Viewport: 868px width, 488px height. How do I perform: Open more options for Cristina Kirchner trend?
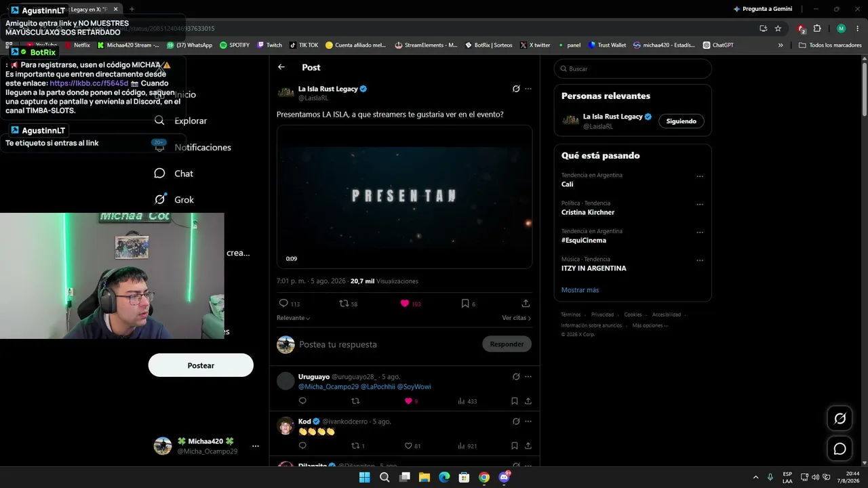pyautogui.click(x=700, y=204)
